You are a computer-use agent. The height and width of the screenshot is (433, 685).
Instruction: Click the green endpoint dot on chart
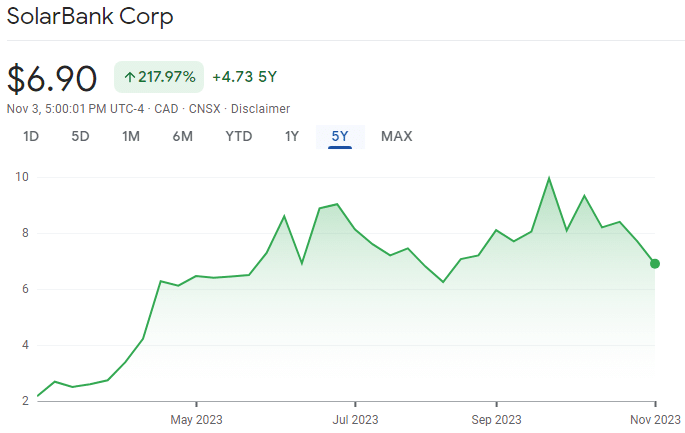coord(655,263)
